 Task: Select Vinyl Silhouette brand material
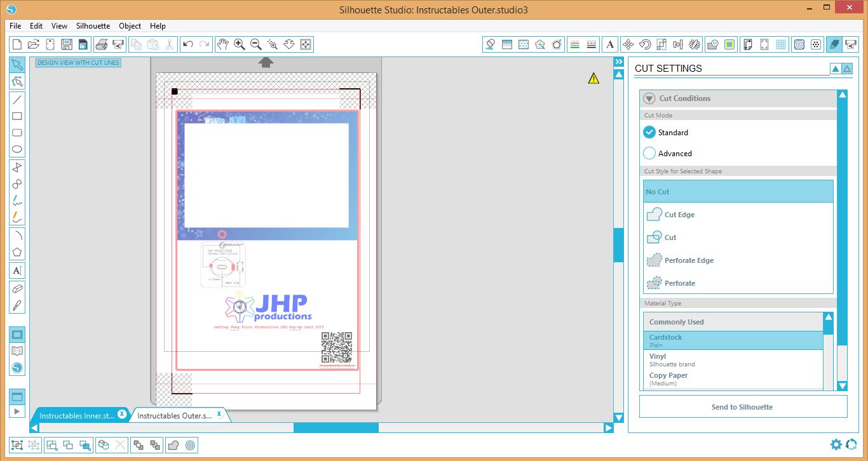click(x=733, y=360)
